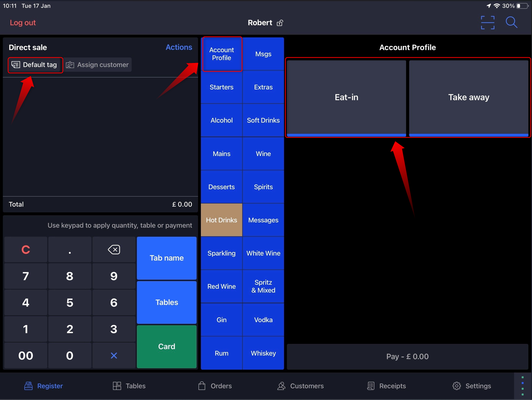Viewport: 532px width, 400px height.
Task: Click the padlock icon next to Robert
Action: 280,23
